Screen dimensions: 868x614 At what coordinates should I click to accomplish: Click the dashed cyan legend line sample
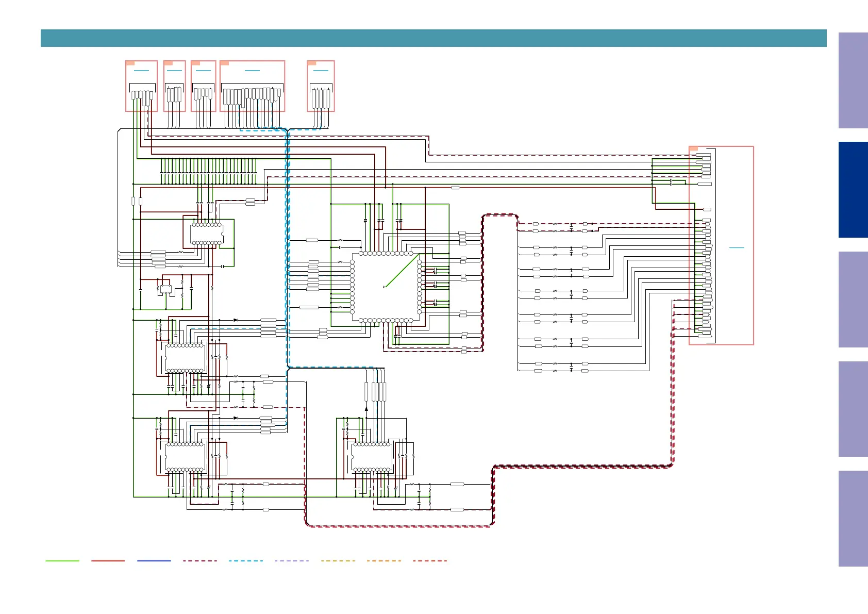(246, 561)
